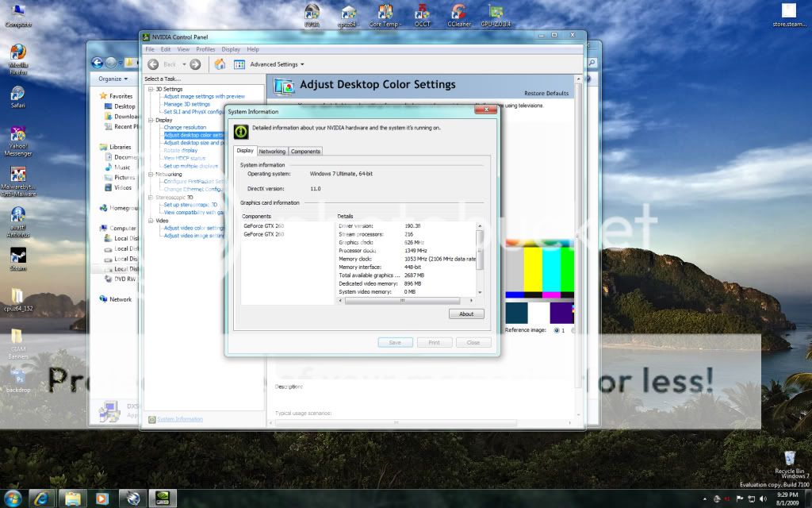Click the NVIDIA Control Panel Home icon
The width and height of the screenshot is (812, 508).
[220, 64]
